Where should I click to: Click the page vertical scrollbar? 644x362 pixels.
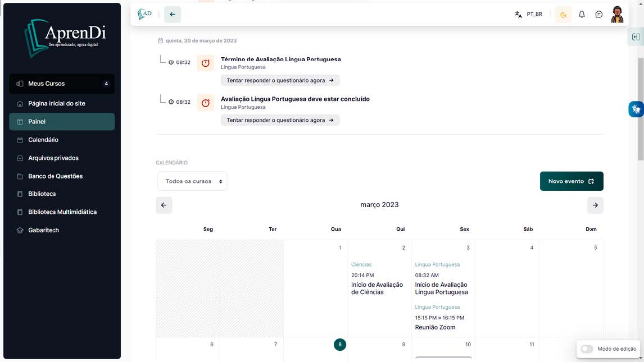coord(641,112)
